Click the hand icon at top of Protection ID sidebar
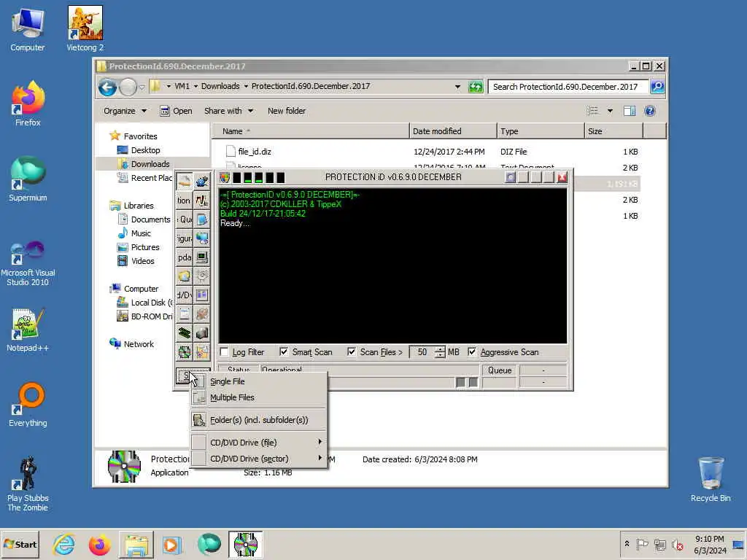This screenshot has width=747, height=560. pyautogui.click(x=185, y=182)
